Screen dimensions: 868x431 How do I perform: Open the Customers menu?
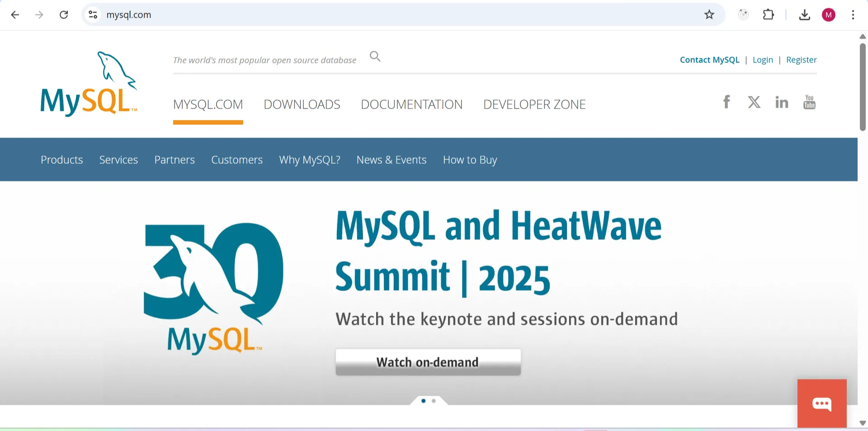click(237, 160)
